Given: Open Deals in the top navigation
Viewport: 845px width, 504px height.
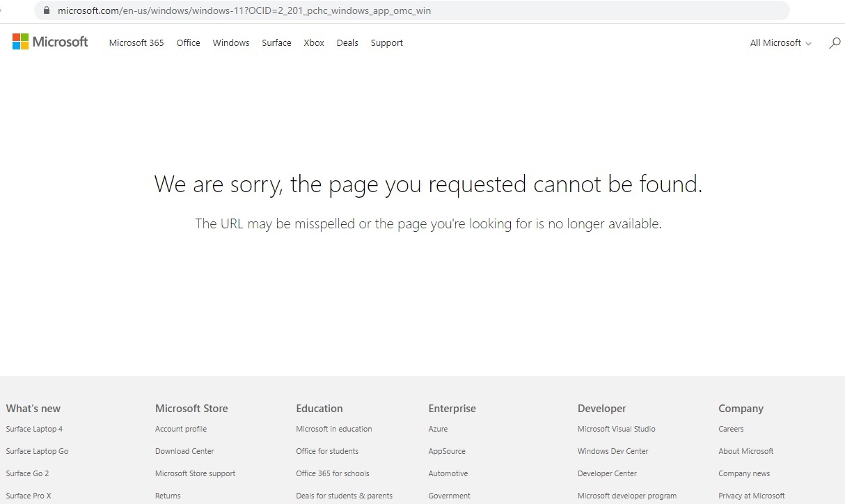Looking at the screenshot, I should click(347, 42).
